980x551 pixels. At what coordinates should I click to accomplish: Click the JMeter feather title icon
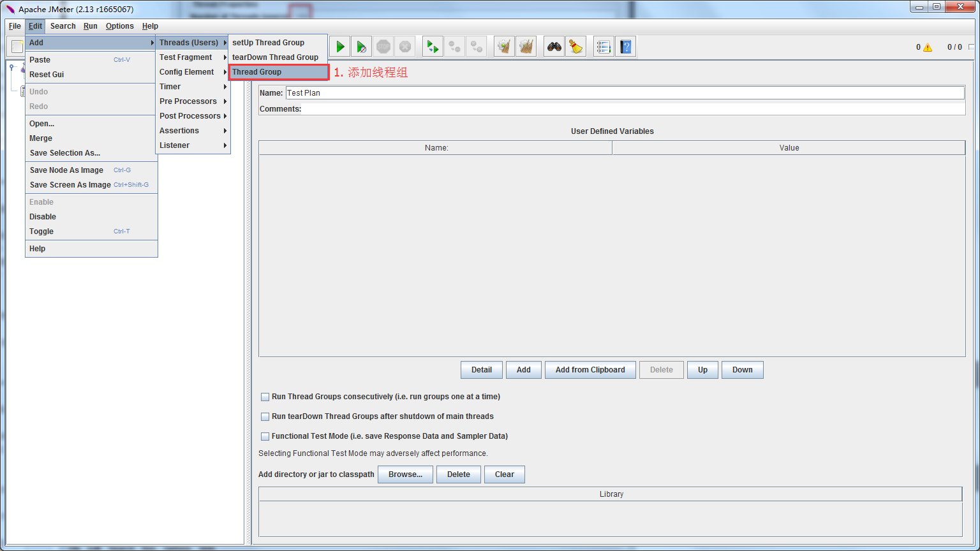click(10, 9)
